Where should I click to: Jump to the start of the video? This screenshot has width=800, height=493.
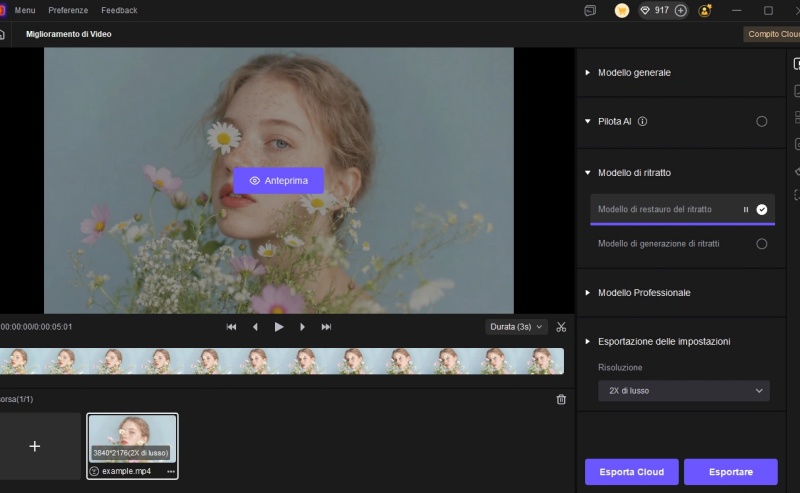coord(231,327)
